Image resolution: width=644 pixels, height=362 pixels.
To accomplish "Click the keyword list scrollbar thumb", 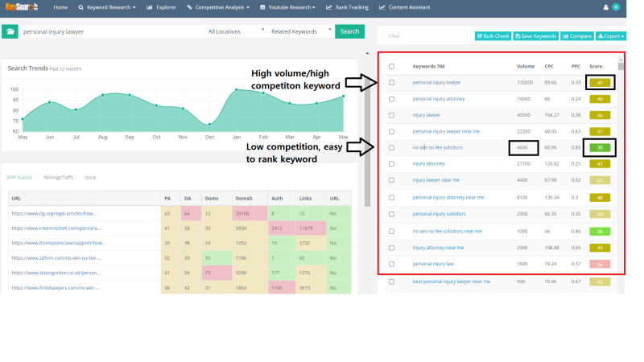I will click(x=621, y=66).
